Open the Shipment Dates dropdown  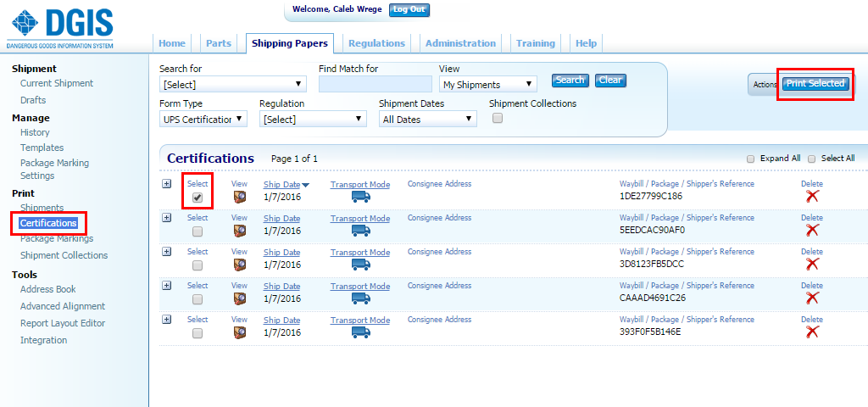427,120
